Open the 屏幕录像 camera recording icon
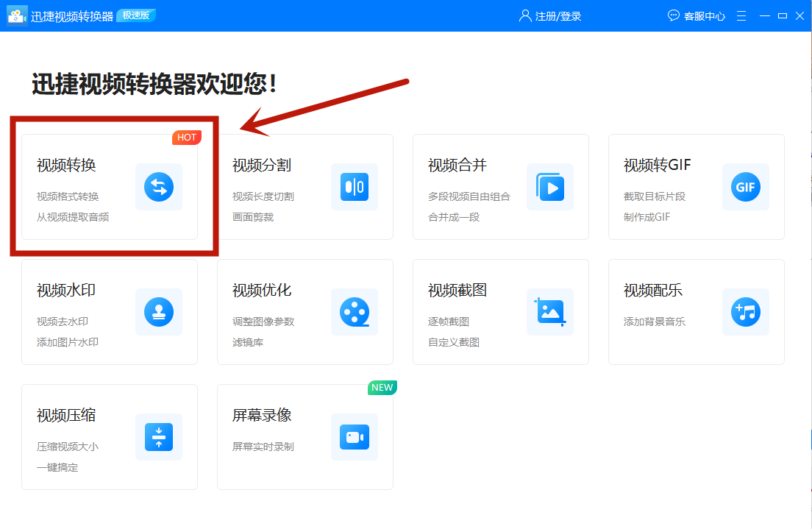The height and width of the screenshot is (529, 812). coord(354,437)
